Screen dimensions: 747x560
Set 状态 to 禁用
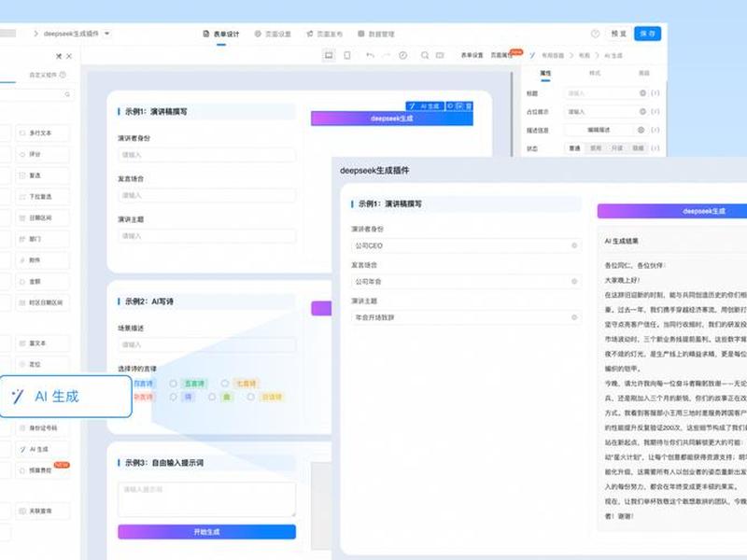click(596, 148)
